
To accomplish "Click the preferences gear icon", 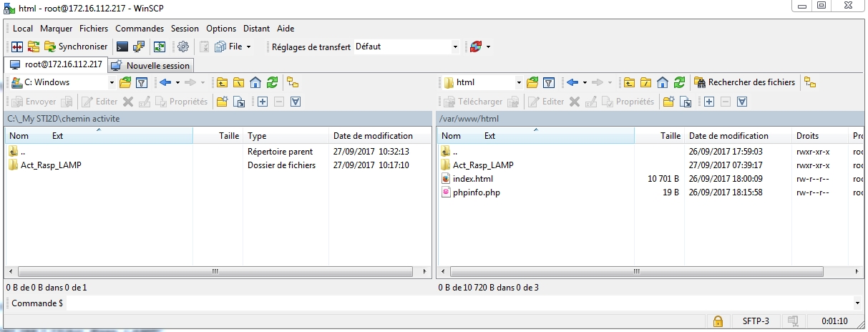I will pyautogui.click(x=183, y=47).
